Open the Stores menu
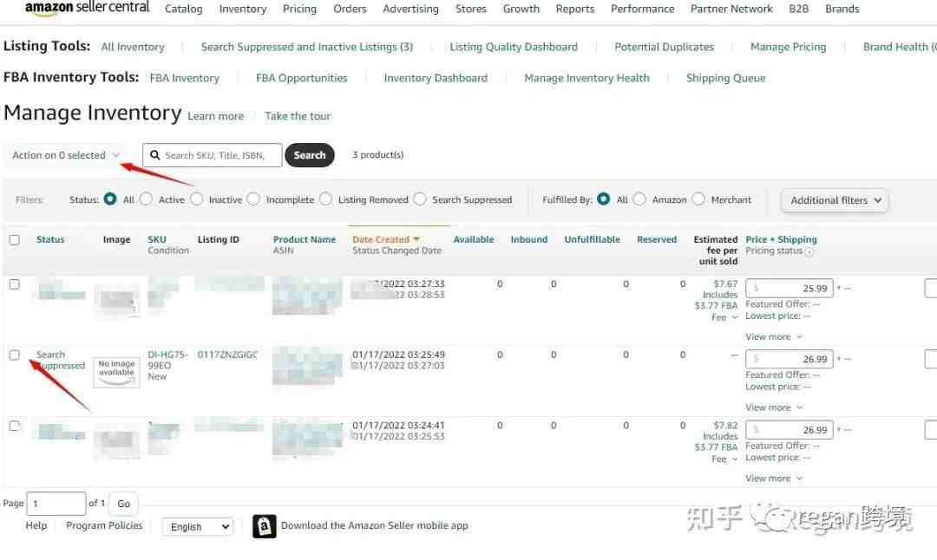This screenshot has width=937, height=560. [471, 9]
